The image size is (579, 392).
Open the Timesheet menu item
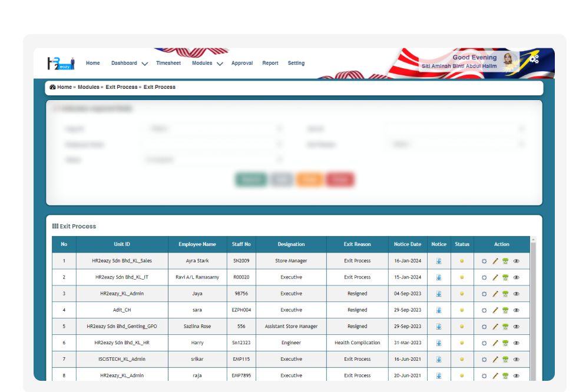[168, 63]
